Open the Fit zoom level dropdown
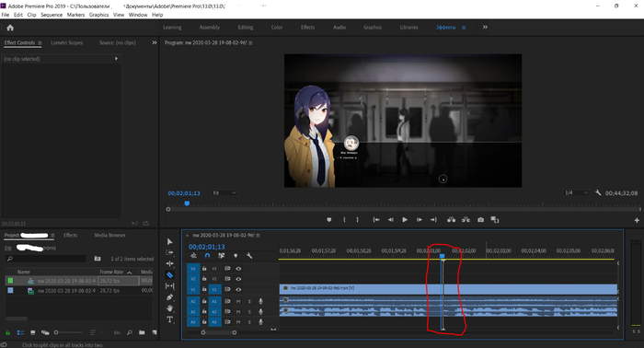Viewport: 644px width, 348px height. [x=224, y=193]
